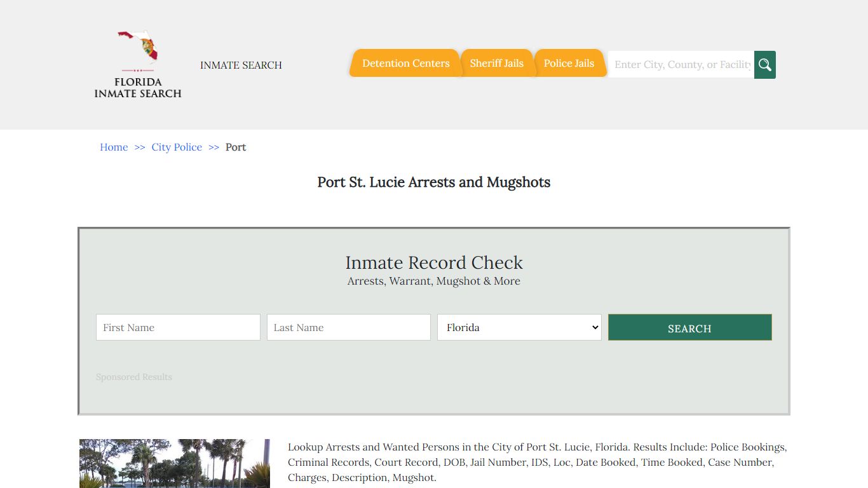
Task: Open the Detention Centers tab
Action: tap(405, 63)
